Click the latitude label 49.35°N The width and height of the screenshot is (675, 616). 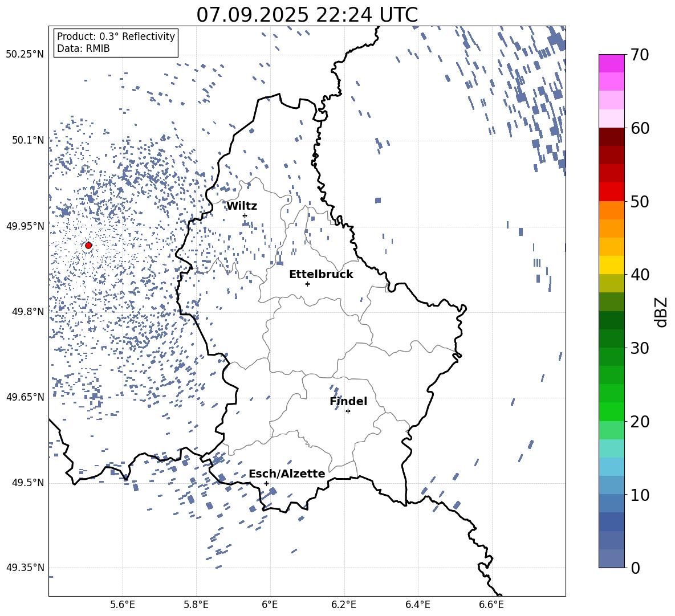click(25, 568)
